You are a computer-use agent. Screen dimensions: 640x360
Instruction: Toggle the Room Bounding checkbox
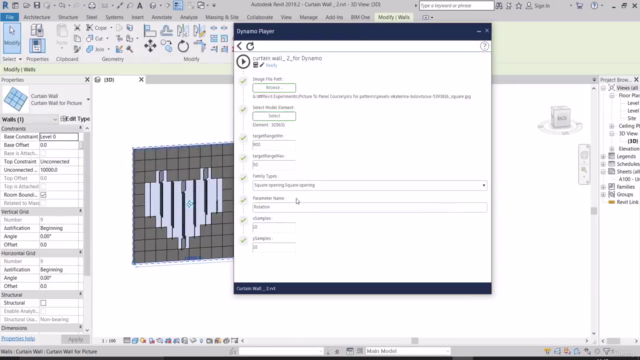[43, 195]
